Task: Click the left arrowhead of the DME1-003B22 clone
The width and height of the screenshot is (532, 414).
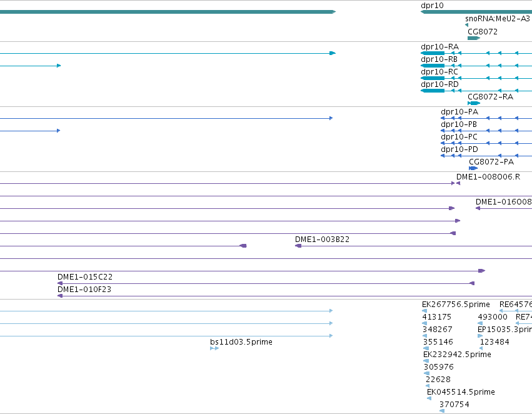Action: coord(298,246)
